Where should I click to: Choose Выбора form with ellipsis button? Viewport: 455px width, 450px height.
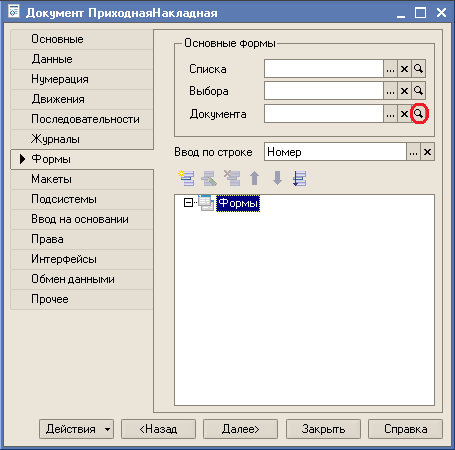pos(390,91)
